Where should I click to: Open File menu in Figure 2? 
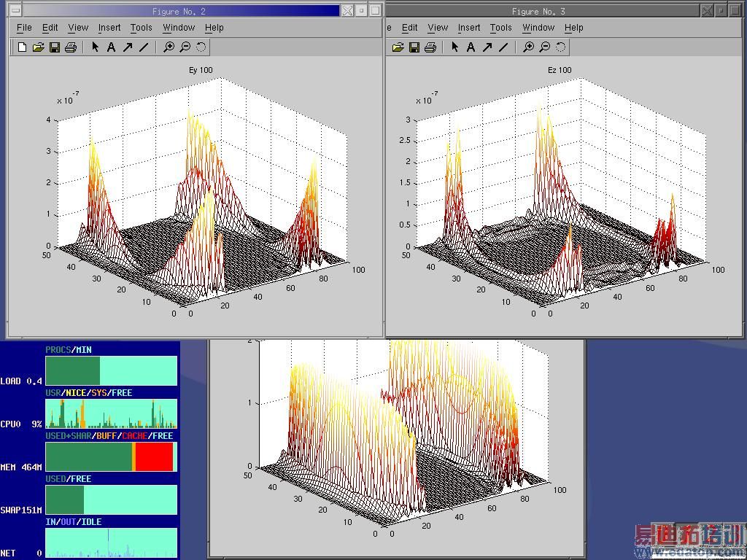click(24, 28)
